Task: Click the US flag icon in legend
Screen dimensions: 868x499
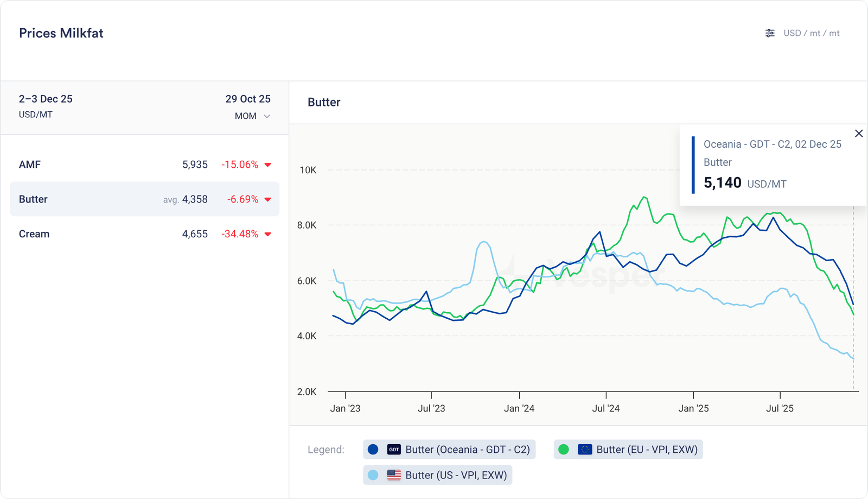Action: point(394,475)
